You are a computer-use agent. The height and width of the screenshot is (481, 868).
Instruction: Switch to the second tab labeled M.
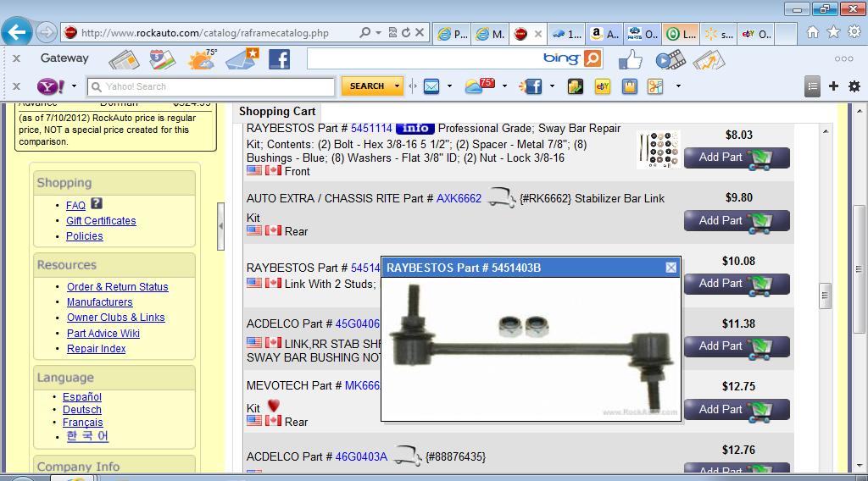pyautogui.click(x=491, y=34)
